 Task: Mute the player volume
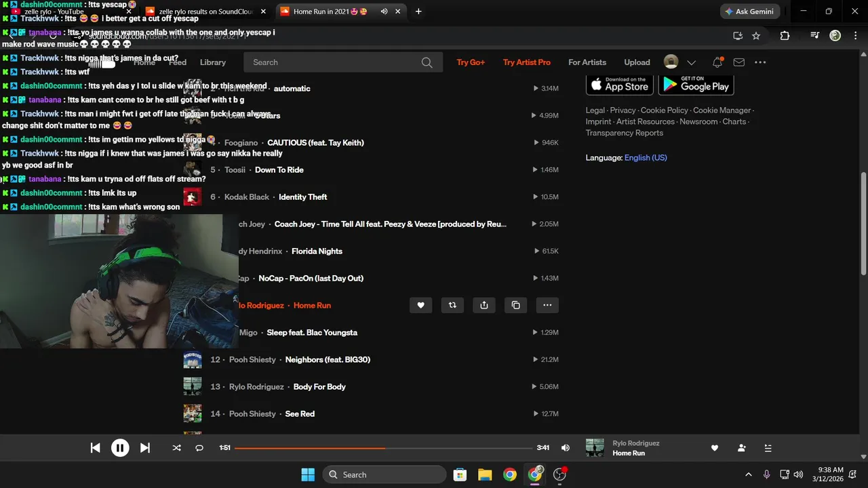pyautogui.click(x=566, y=448)
